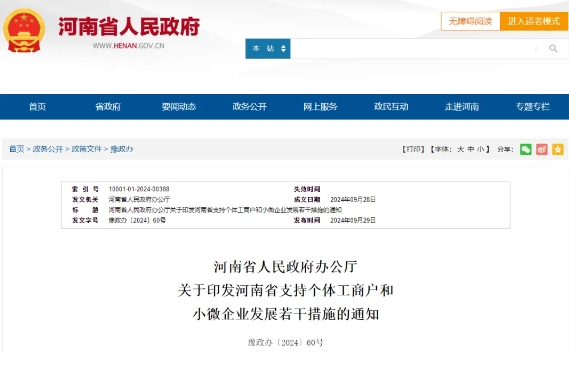Click inside the site search field
Viewport: 569px width, 385px height.
pos(413,48)
